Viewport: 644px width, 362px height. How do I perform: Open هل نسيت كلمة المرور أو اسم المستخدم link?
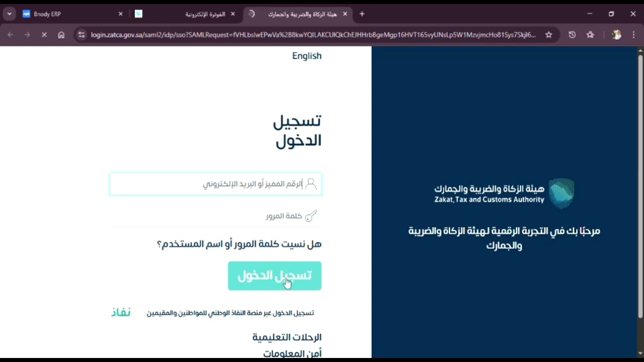point(239,244)
